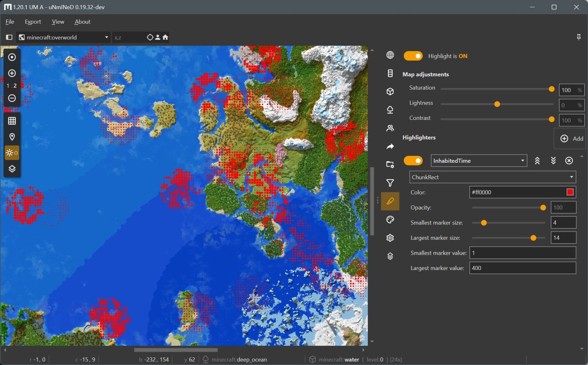
Task: Open the Players panel in right sidebar
Action: tap(390, 128)
